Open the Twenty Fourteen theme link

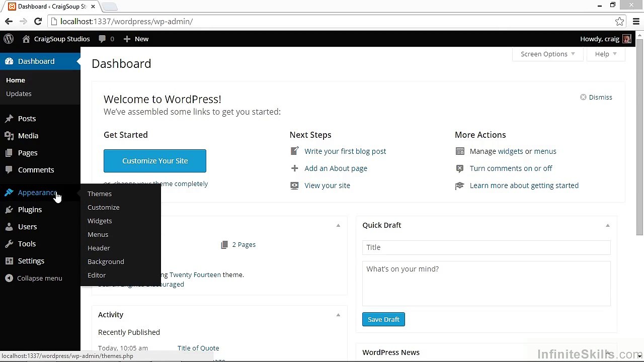[195, 275]
